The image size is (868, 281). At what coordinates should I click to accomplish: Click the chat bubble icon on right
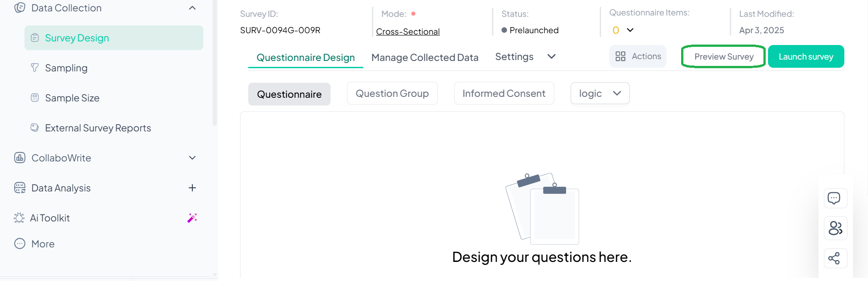835,198
